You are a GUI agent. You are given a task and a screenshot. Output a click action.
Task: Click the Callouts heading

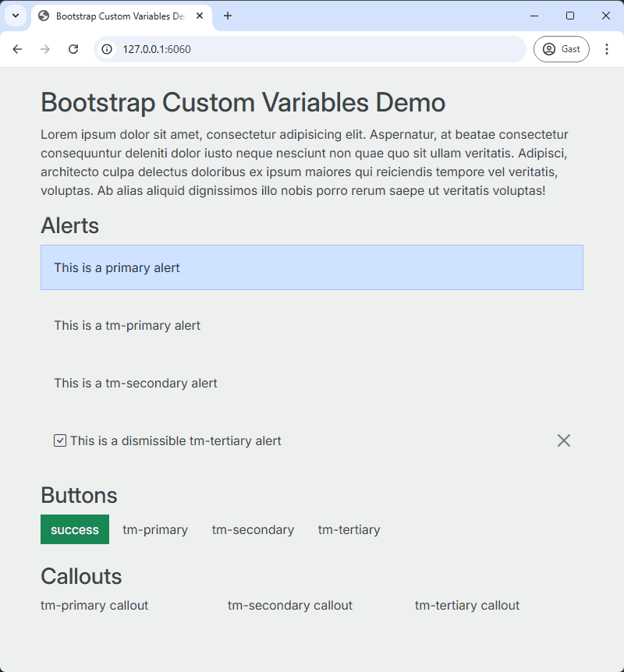tap(81, 576)
